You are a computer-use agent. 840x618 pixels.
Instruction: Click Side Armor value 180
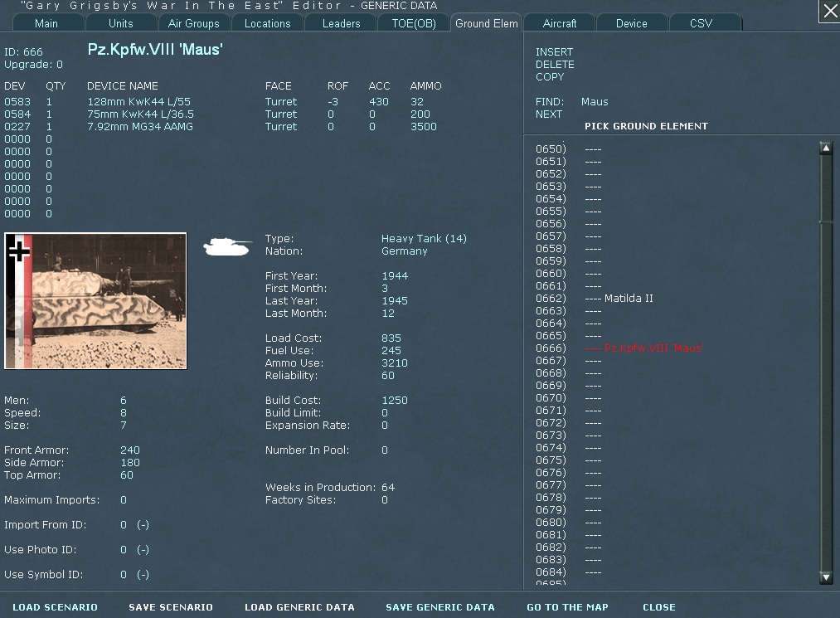130,463
